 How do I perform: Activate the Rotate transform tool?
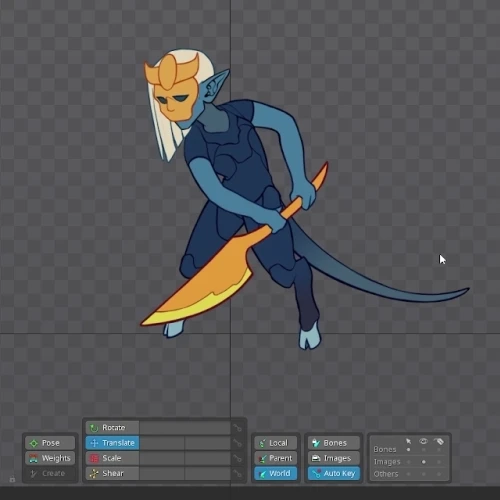[112, 428]
